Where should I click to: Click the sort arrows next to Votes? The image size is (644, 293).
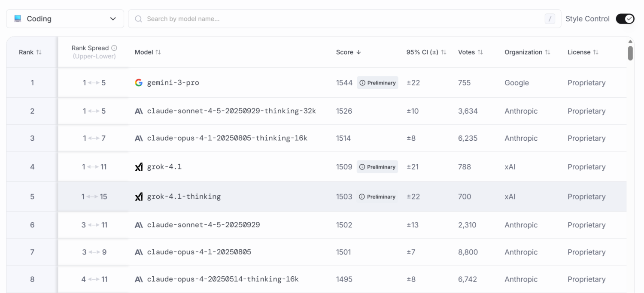(x=480, y=52)
